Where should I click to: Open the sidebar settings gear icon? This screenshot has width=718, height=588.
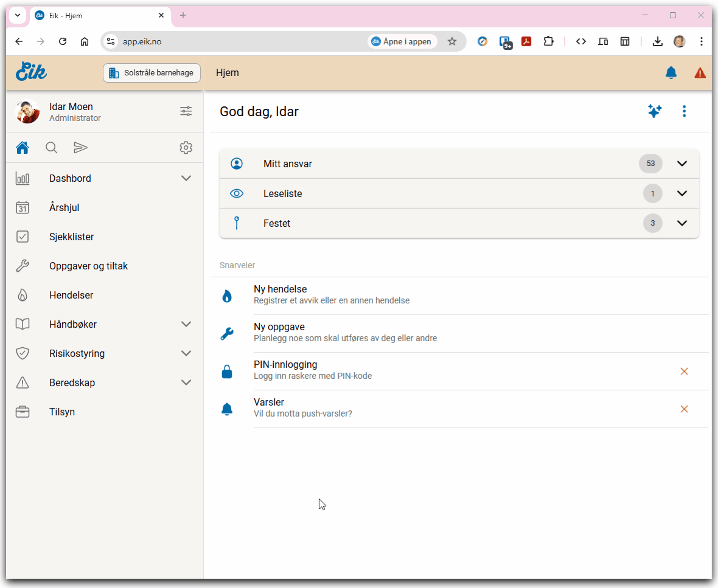tap(186, 148)
